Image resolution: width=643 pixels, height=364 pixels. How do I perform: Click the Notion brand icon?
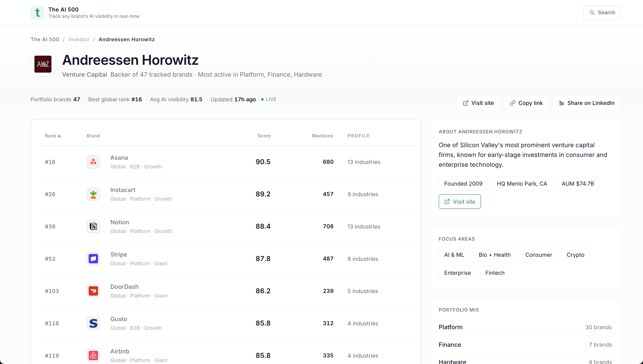[93, 226]
